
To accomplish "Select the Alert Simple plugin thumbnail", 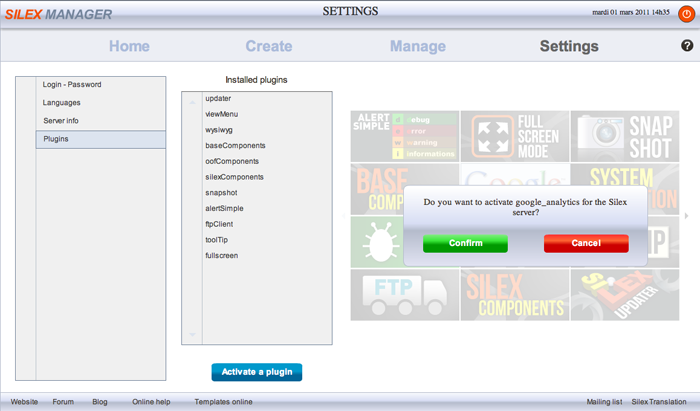I will [x=404, y=136].
